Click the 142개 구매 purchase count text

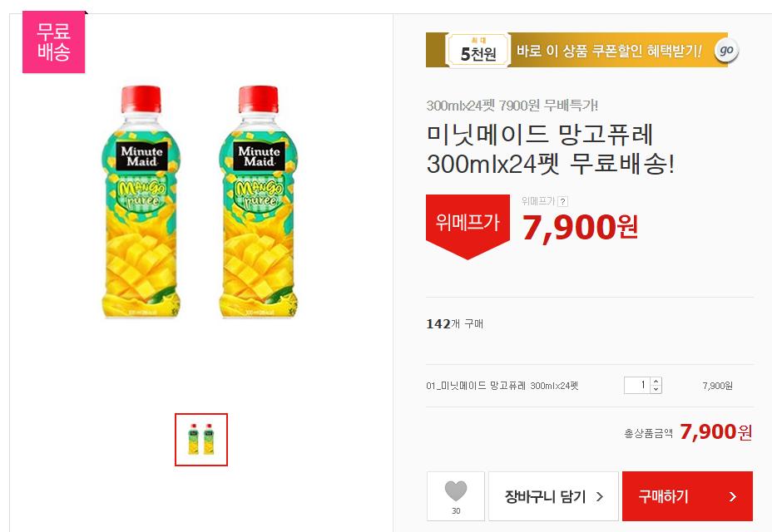455,324
